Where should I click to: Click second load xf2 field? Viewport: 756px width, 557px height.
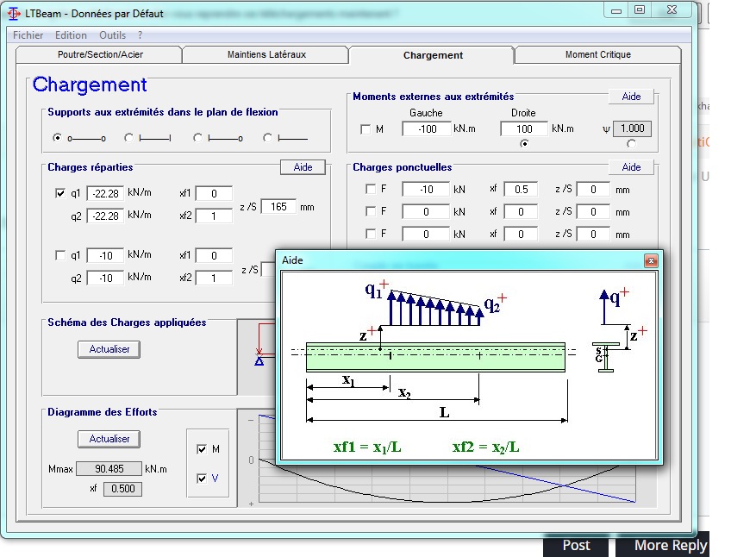click(214, 278)
